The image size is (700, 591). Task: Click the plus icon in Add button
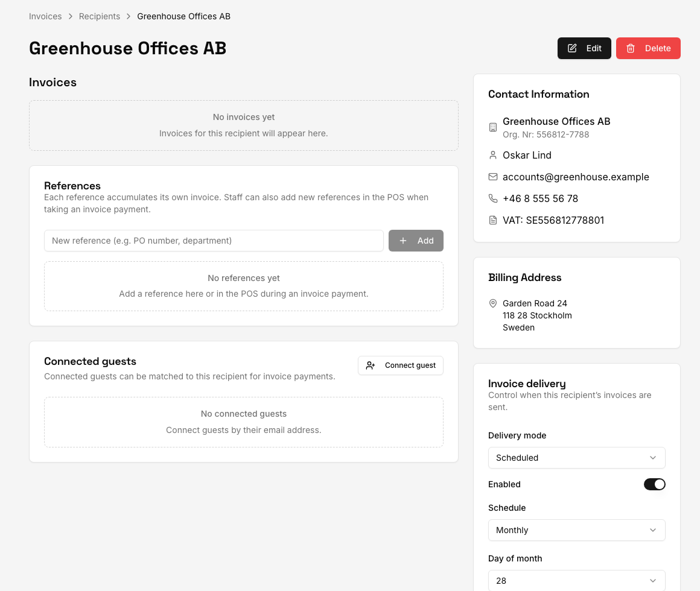pyautogui.click(x=402, y=241)
